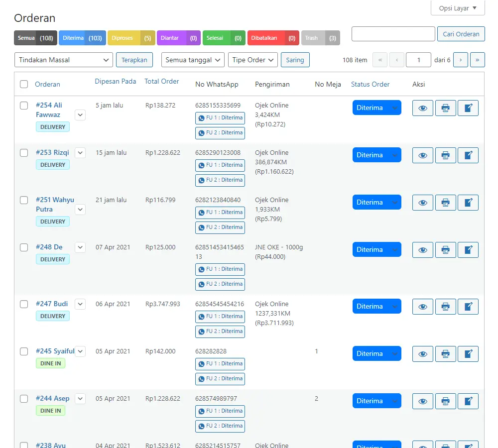Screen dimensions: 498x448
Task: Print order #248 De
Action: (445, 250)
